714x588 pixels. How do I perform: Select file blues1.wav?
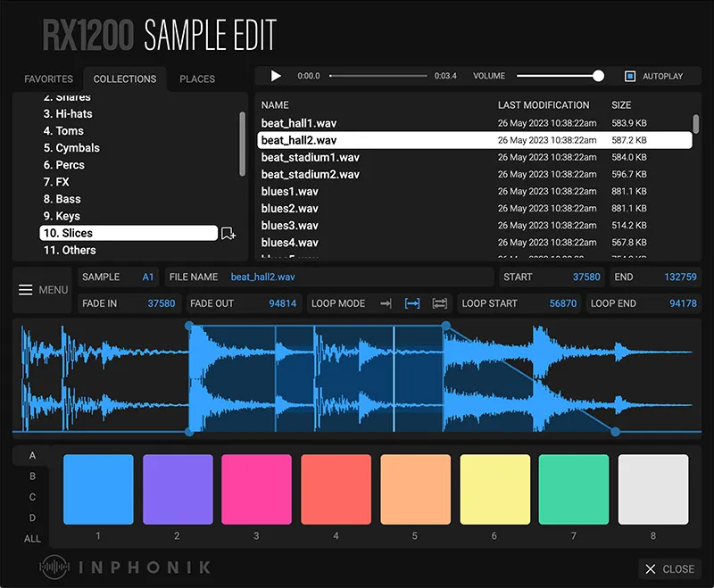(x=475, y=192)
